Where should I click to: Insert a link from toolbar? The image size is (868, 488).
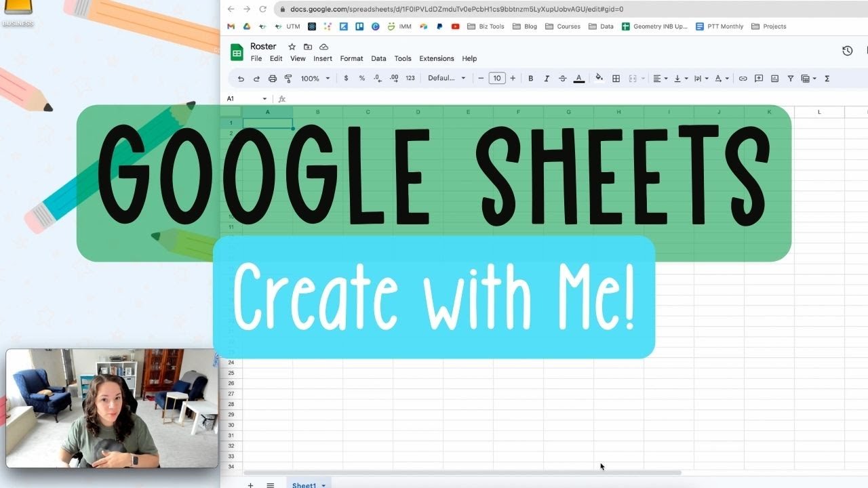click(743, 79)
